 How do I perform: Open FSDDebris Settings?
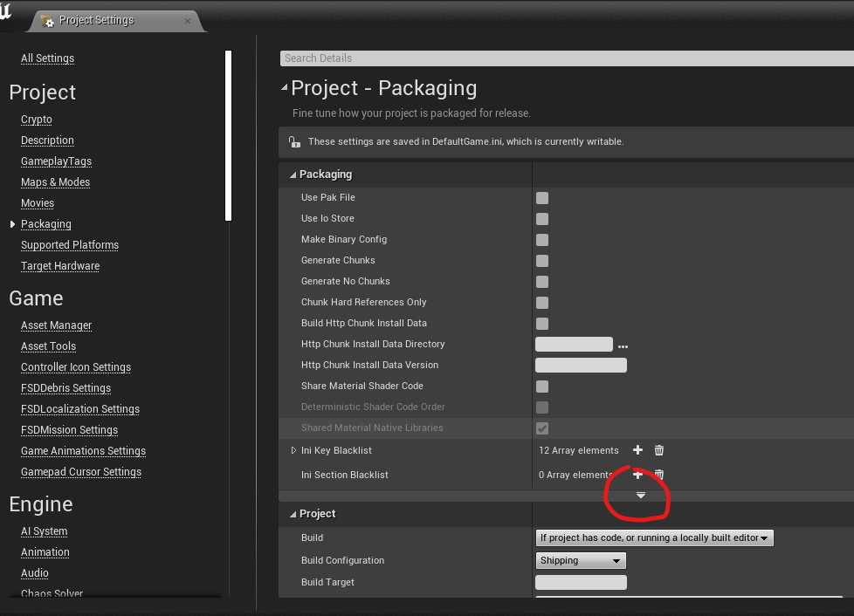pyautogui.click(x=65, y=388)
